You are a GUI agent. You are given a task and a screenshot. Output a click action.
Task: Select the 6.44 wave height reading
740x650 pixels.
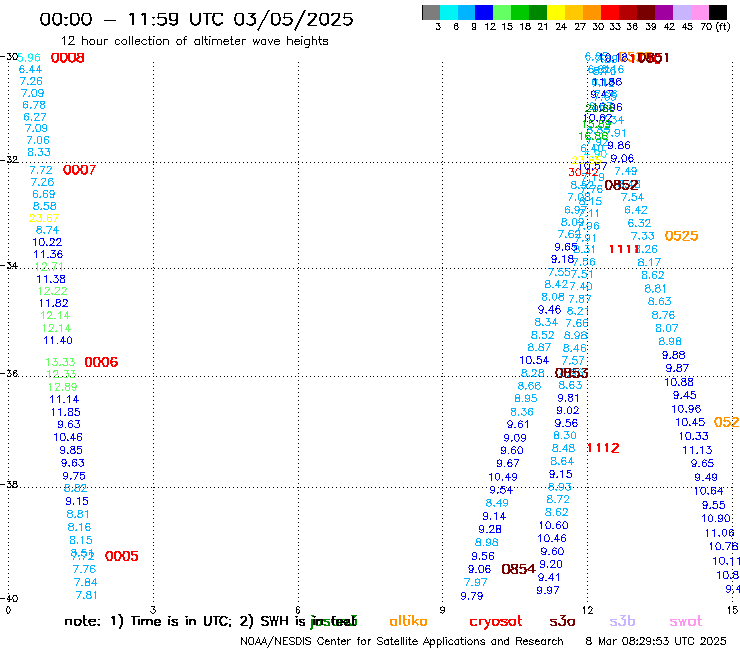(x=30, y=69)
